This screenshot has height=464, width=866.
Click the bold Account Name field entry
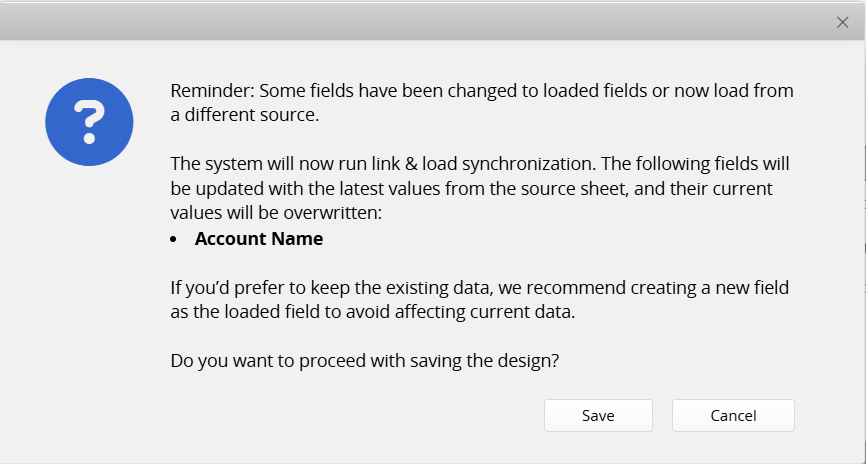[259, 239]
